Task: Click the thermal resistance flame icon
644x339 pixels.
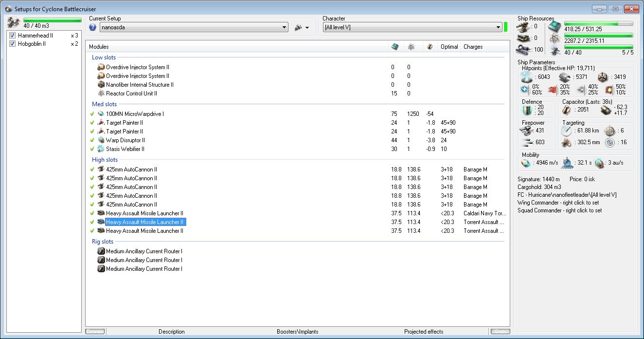Action: coord(552,90)
